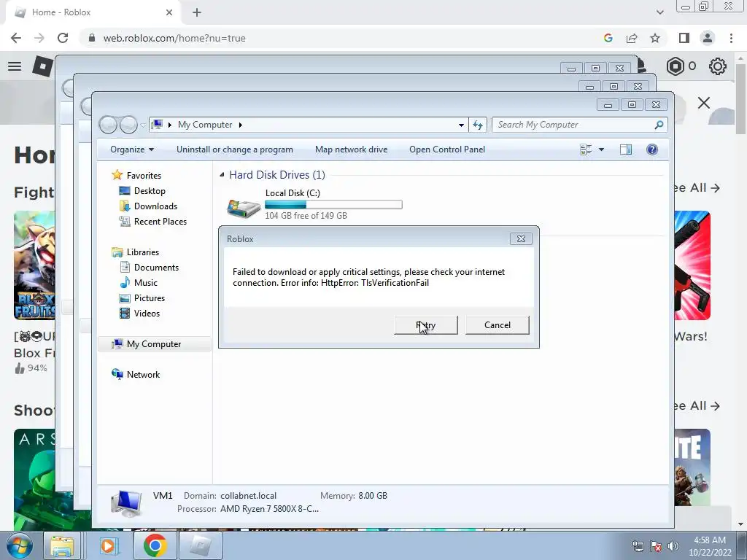The width and height of the screenshot is (747, 560).
Task: Select Pictures library in navigation pane
Action: 149,298
